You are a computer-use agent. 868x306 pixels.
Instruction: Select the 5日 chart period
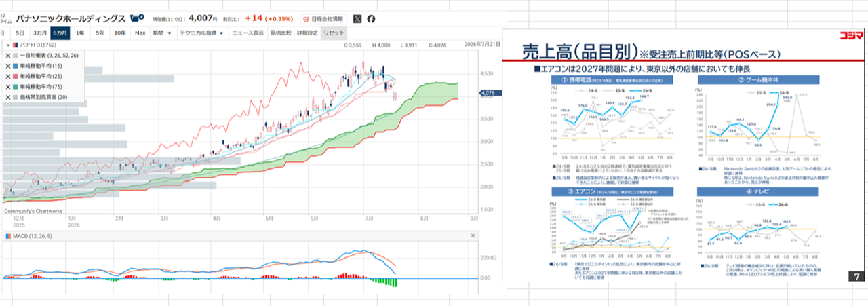[20, 33]
